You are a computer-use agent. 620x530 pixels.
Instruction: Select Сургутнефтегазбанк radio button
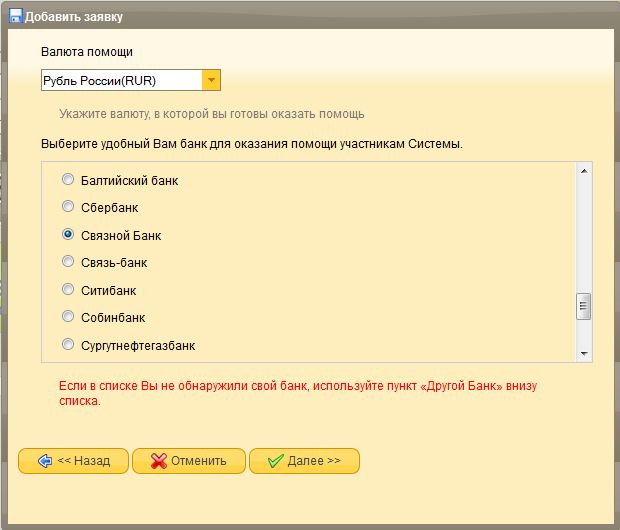(68, 344)
